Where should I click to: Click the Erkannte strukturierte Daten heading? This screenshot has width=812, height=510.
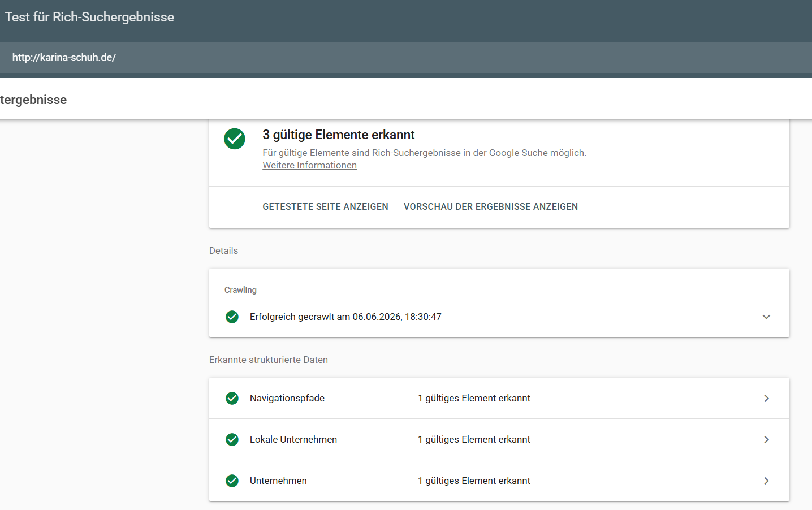click(269, 360)
